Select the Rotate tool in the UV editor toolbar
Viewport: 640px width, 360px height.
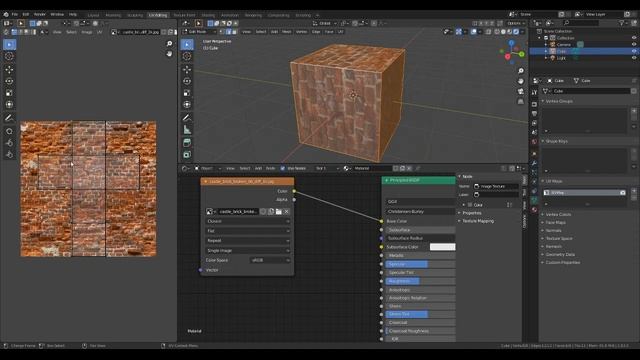click(x=9, y=81)
